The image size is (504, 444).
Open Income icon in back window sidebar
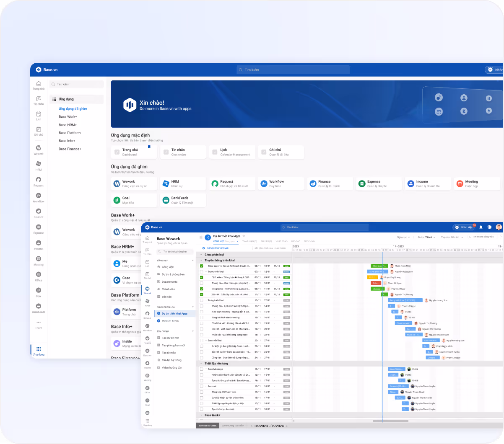coord(39,243)
